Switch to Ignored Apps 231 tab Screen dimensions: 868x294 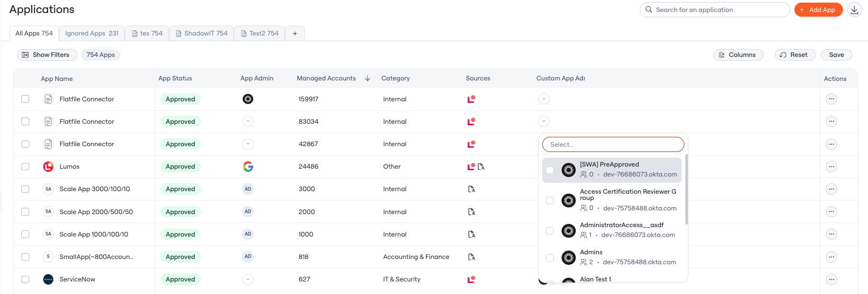[x=92, y=33]
